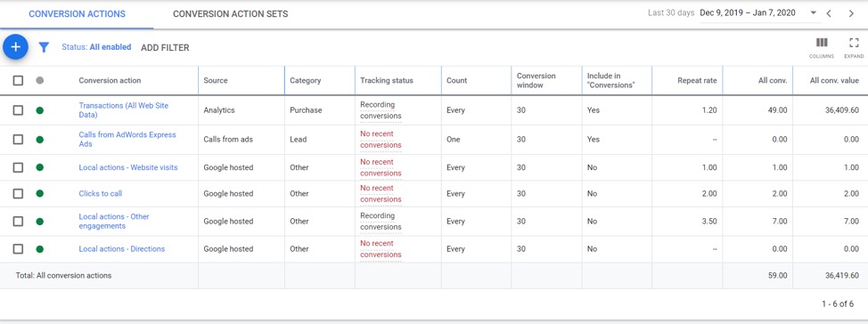The height and width of the screenshot is (324, 868).
Task: Click the 36,409.60 conversion value cell
Action: (x=842, y=110)
